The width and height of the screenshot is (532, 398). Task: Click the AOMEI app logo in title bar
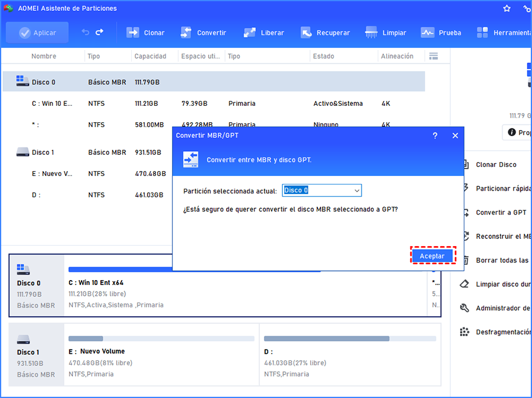8,8
